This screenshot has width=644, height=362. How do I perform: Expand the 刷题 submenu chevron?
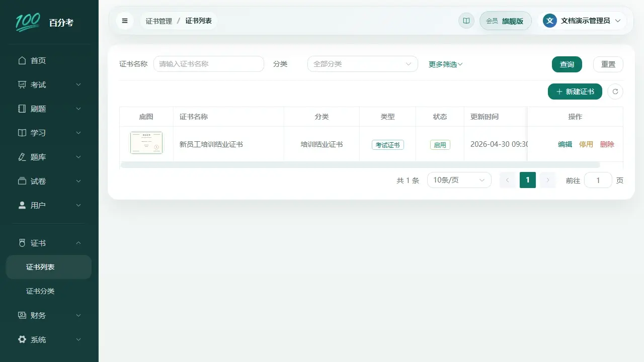point(78,109)
